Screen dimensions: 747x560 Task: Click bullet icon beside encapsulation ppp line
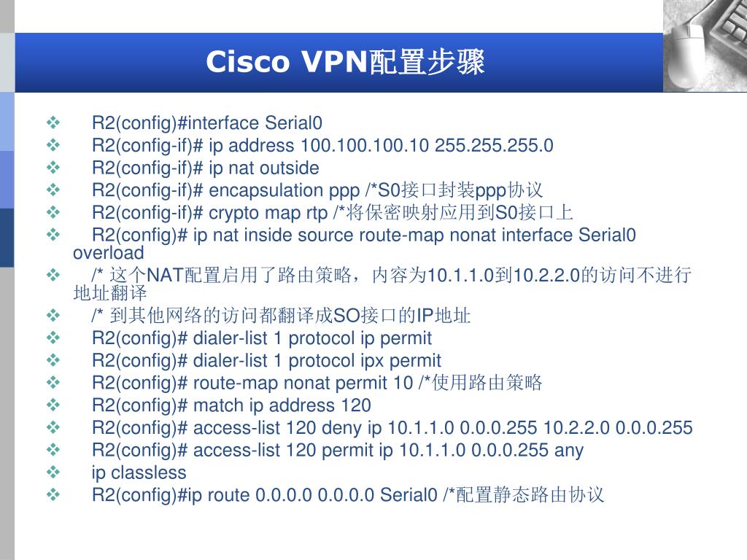point(53,190)
